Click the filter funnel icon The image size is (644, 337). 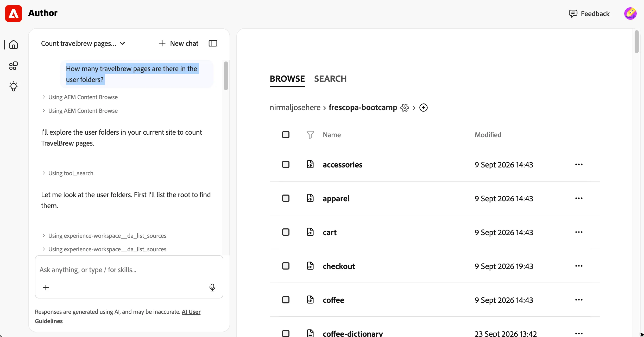click(x=310, y=135)
